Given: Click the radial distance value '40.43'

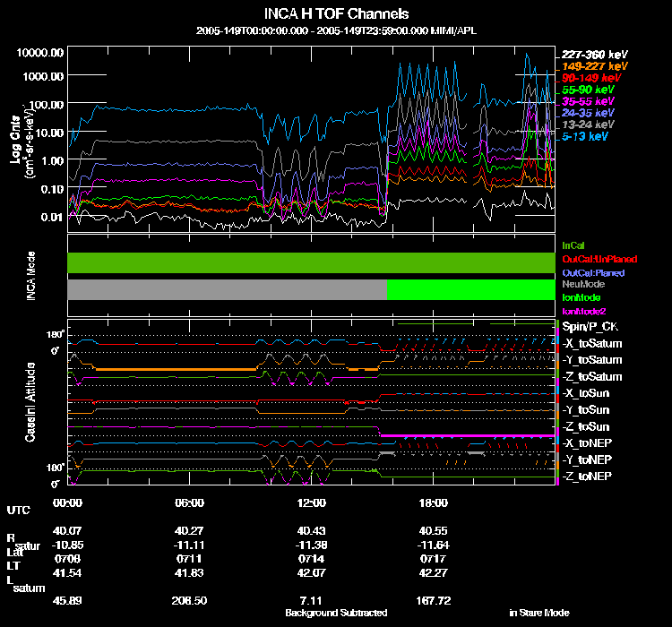Looking at the screenshot, I should [x=311, y=530].
